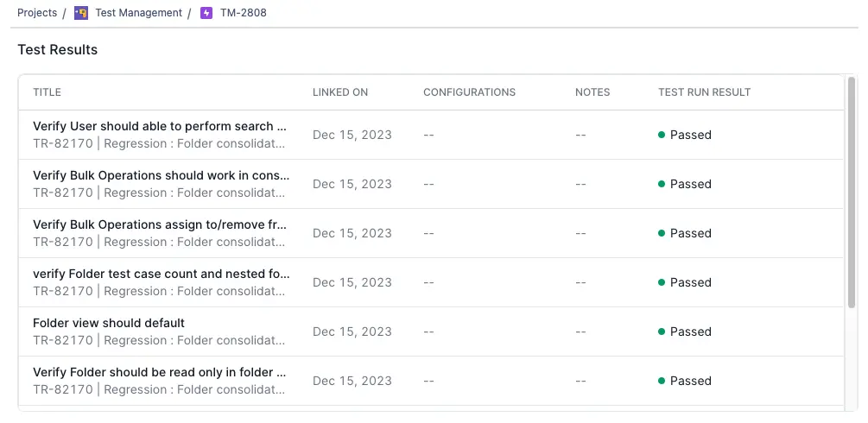Sort by the Linked On column header

point(339,92)
